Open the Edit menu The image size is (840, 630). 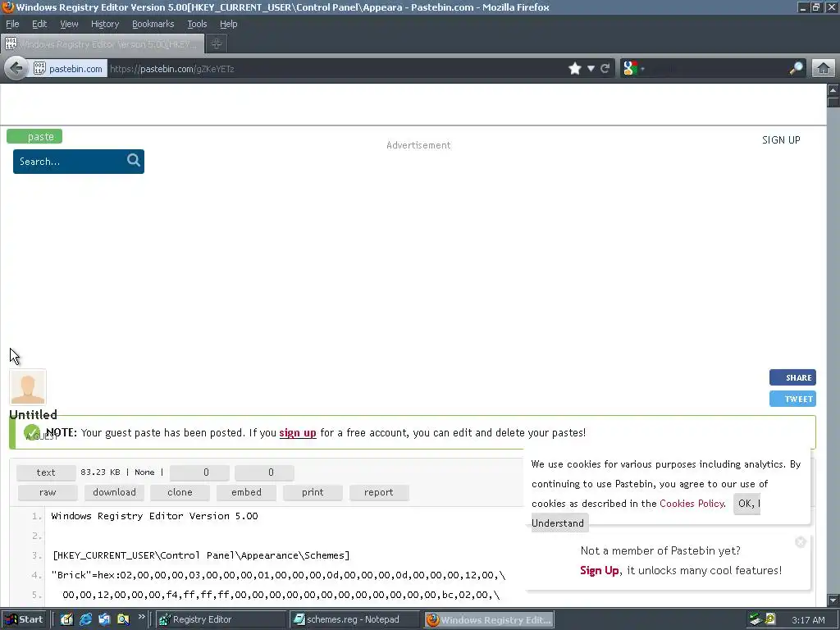(x=39, y=24)
